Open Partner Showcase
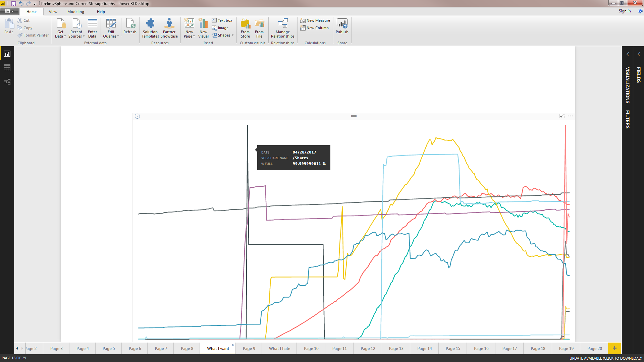The height and width of the screenshot is (362, 644). tap(169, 28)
